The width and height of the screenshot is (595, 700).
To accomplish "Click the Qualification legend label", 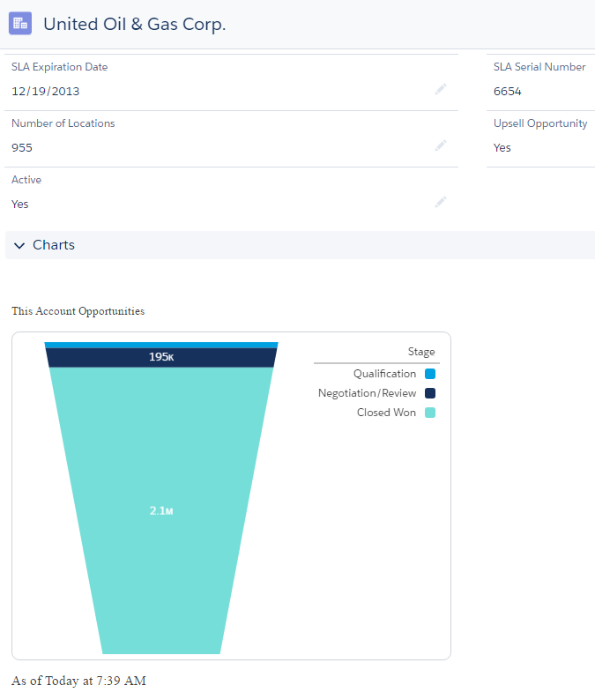I will tap(384, 374).
